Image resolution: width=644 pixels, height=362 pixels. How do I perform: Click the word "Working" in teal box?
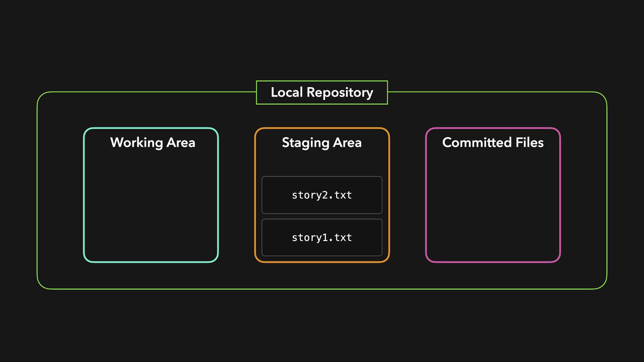pos(136,142)
